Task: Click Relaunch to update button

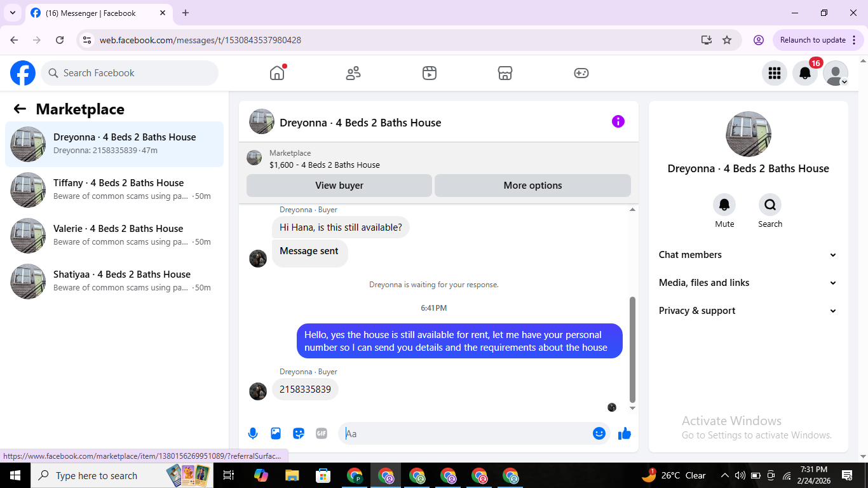Action: (818, 40)
